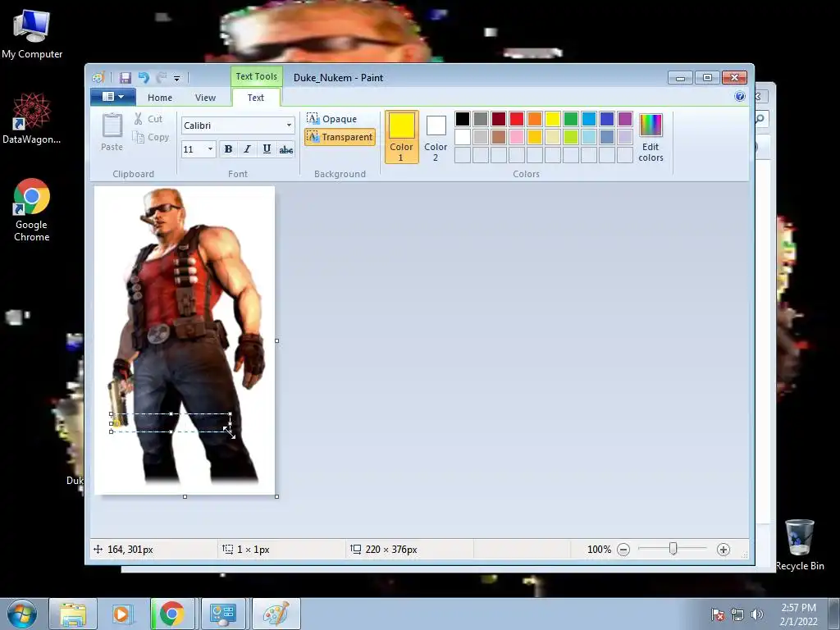Pick the white color swatch in second row

[x=463, y=137]
